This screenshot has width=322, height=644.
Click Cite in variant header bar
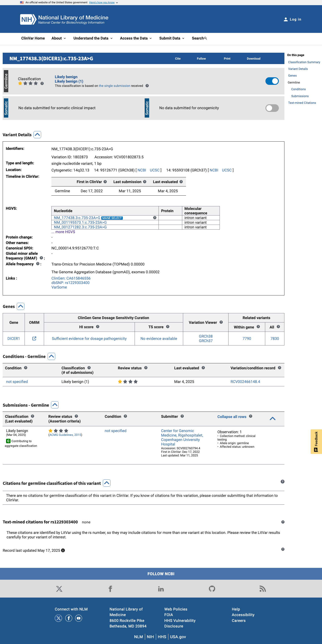point(178,59)
